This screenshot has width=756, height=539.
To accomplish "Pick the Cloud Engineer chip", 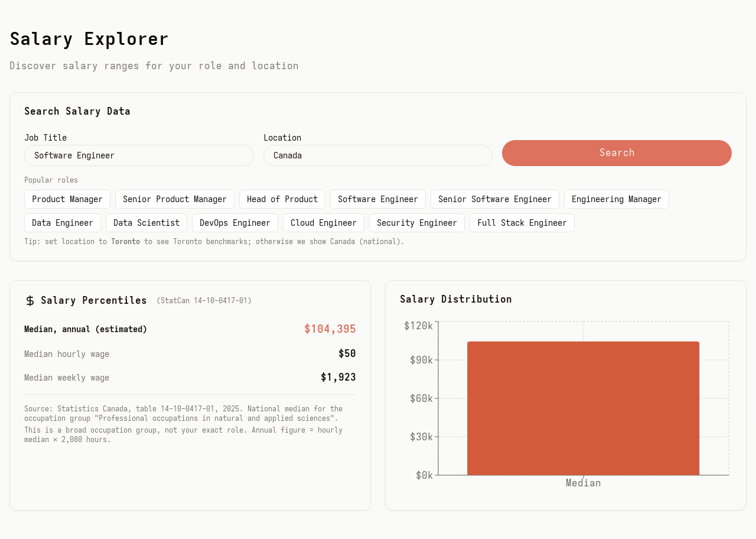I will click(324, 223).
